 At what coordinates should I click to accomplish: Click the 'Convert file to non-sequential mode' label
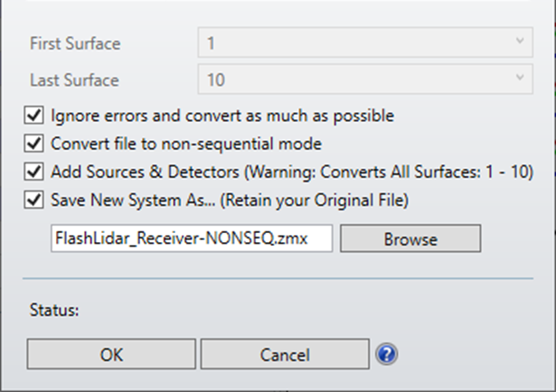(x=186, y=143)
